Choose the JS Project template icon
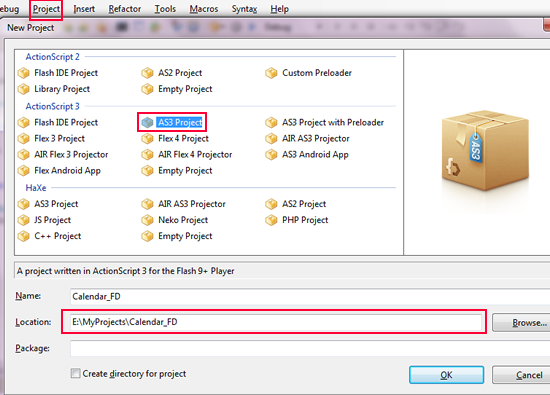550x395 pixels. (x=24, y=220)
